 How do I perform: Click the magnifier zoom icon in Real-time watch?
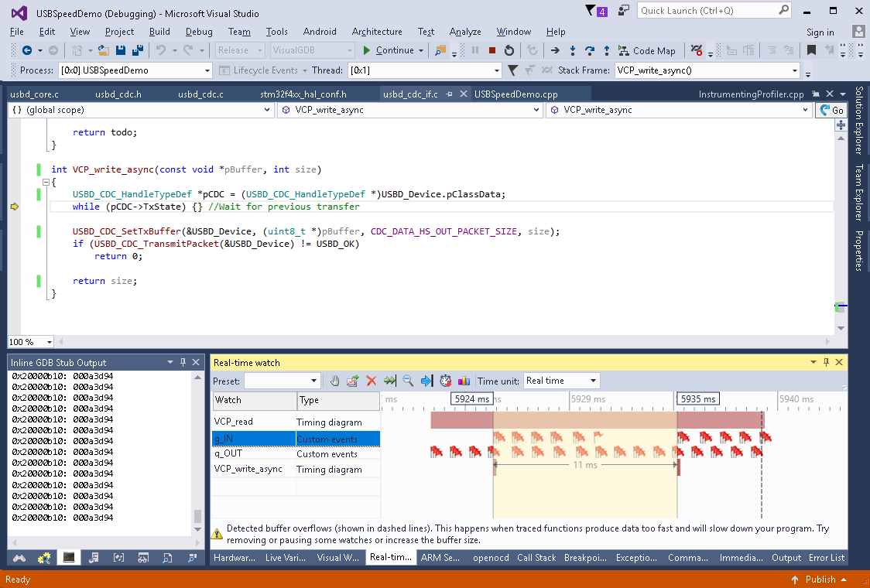click(x=408, y=381)
